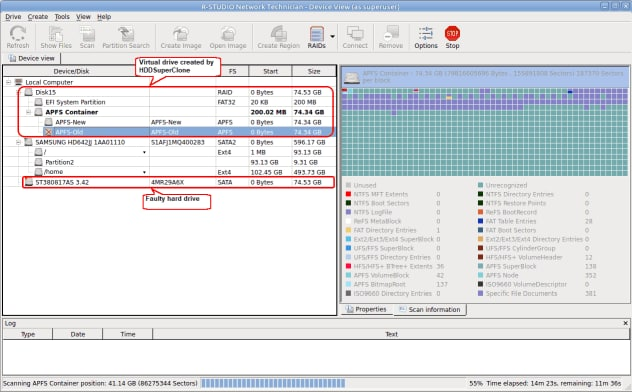
Task: Click the APFS VolumeBlock legend label
Action: pyautogui.click(x=381, y=275)
